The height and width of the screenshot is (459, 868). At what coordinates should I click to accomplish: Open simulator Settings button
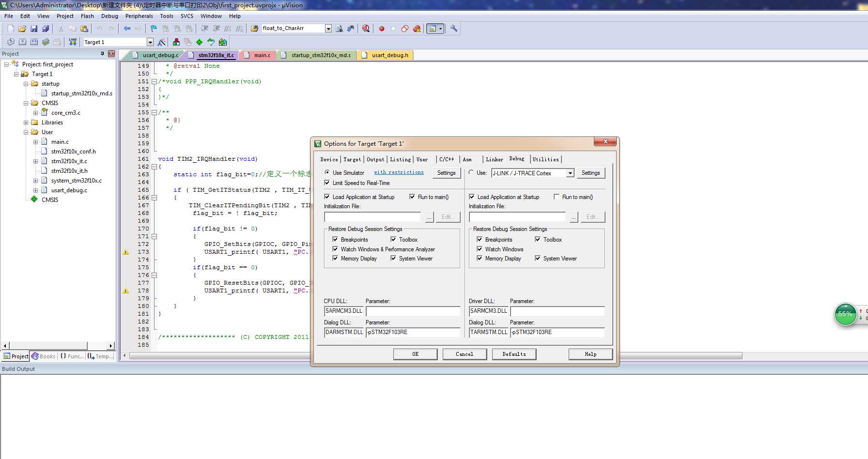[446, 173]
